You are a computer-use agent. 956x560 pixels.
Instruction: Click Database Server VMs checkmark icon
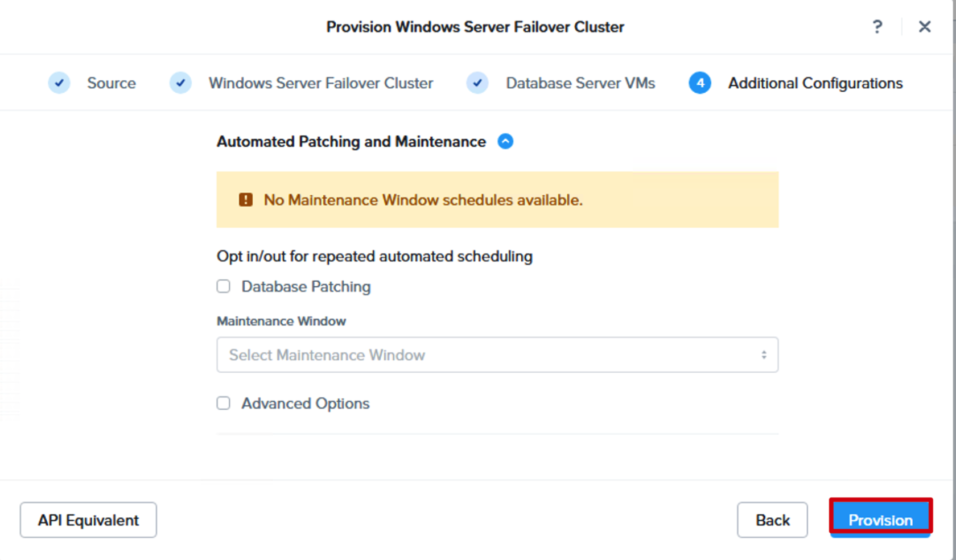click(477, 83)
